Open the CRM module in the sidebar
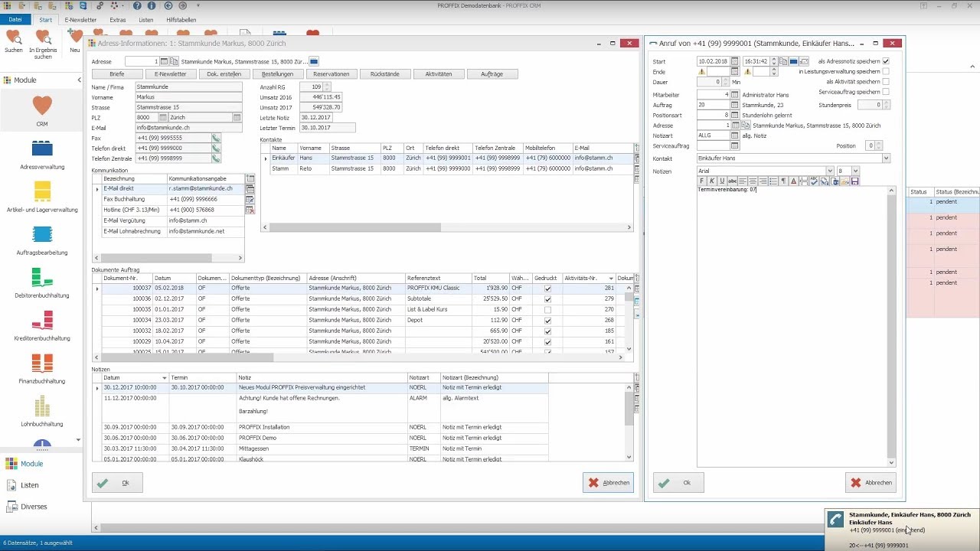This screenshot has width=980, height=551. tap(42, 109)
